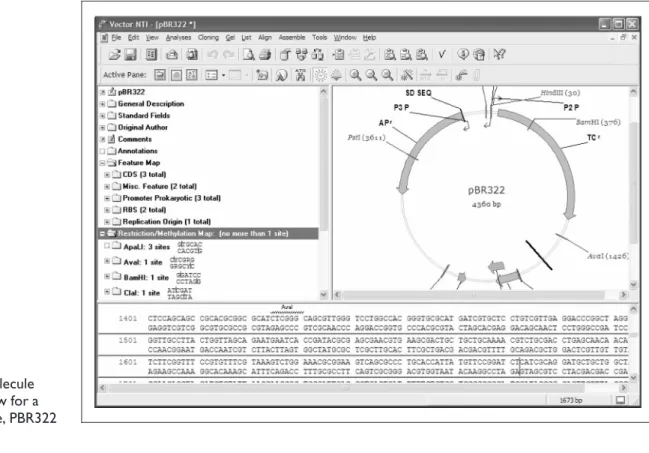
Task: Expand the CDS (3 total) node
Action: 107,175
